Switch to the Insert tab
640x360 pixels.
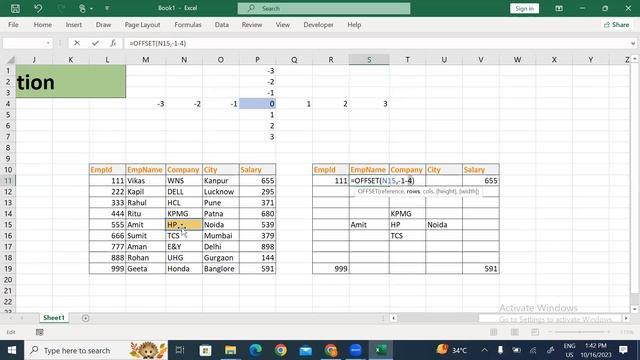coord(73,25)
